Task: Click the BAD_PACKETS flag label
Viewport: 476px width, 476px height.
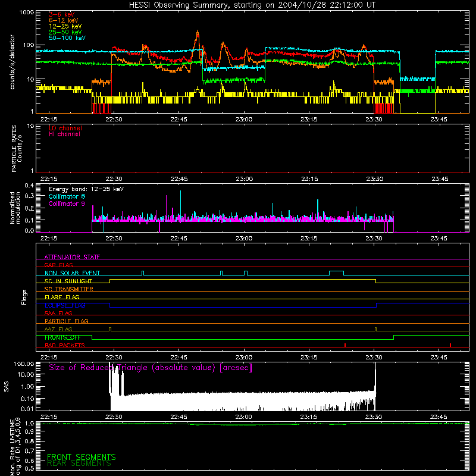Action: pos(65,345)
